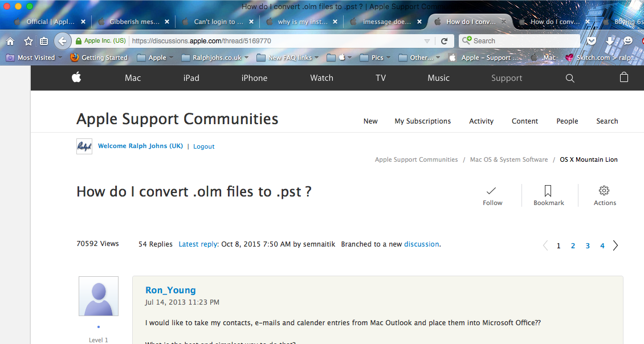
Task: Expand the Ralphjohs.co.uk bookmarks folder
Action: tap(215, 58)
